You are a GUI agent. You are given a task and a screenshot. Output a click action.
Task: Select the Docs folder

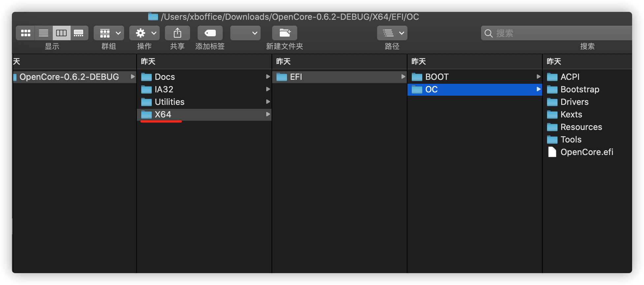pyautogui.click(x=204, y=77)
